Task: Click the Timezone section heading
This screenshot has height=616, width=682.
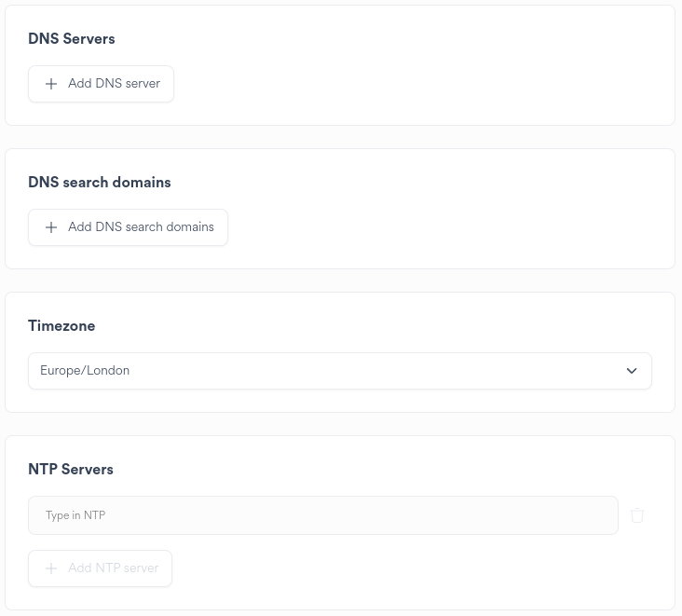Action: pos(61,326)
